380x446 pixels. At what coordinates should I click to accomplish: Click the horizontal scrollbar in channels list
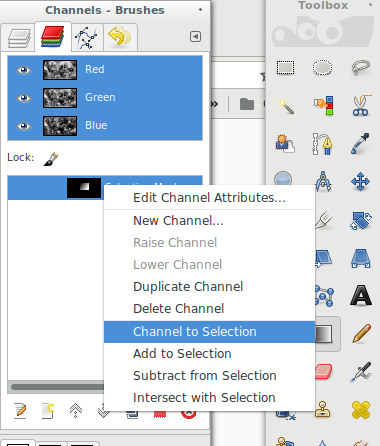coord(57,387)
